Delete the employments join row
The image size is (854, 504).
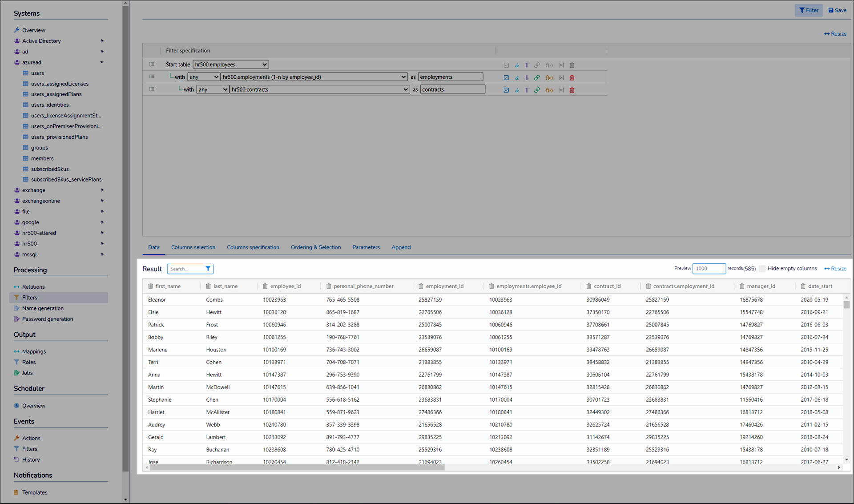(x=572, y=77)
